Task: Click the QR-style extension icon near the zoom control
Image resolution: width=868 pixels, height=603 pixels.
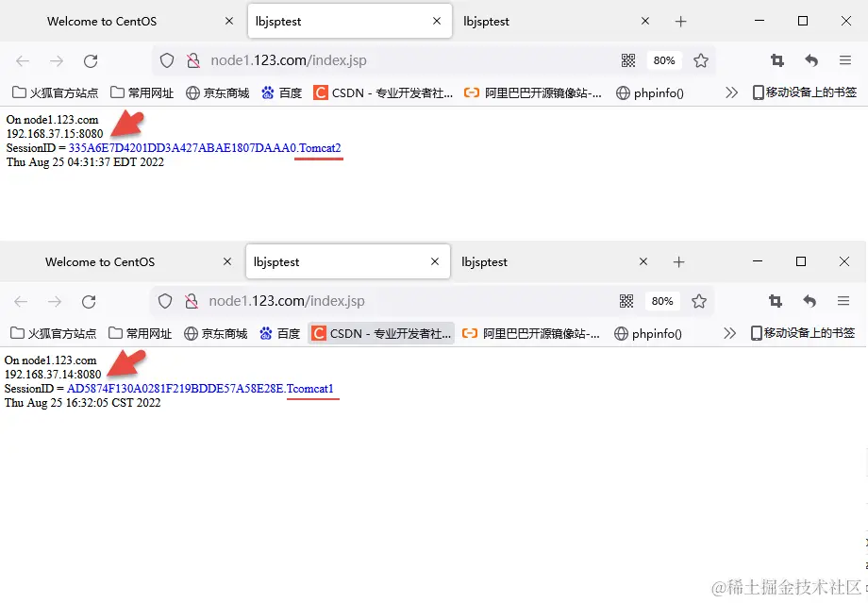Action: click(628, 59)
